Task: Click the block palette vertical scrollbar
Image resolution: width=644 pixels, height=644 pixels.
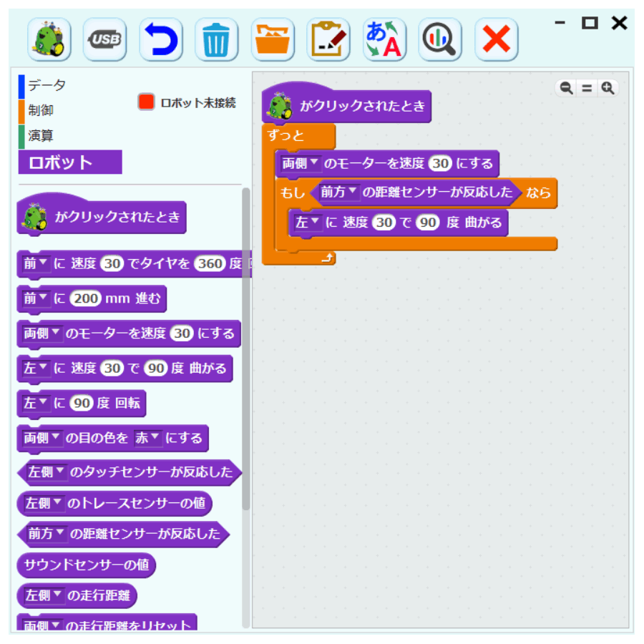Action: [x=246, y=349]
